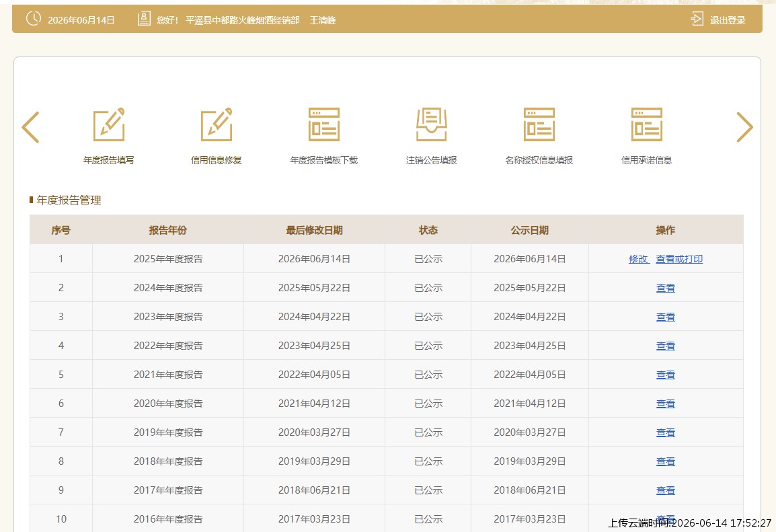View the 2017年年度报告 via 查看
The image size is (776, 532).
666,490
